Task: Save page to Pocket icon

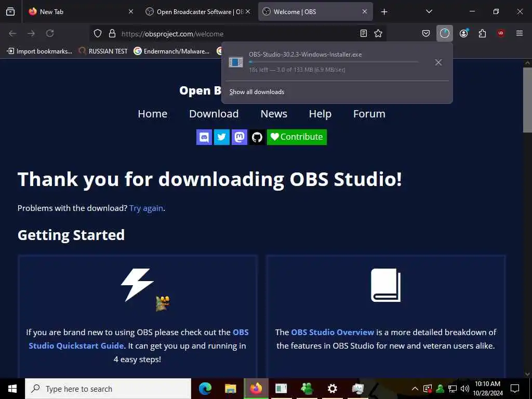Action: [426, 33]
